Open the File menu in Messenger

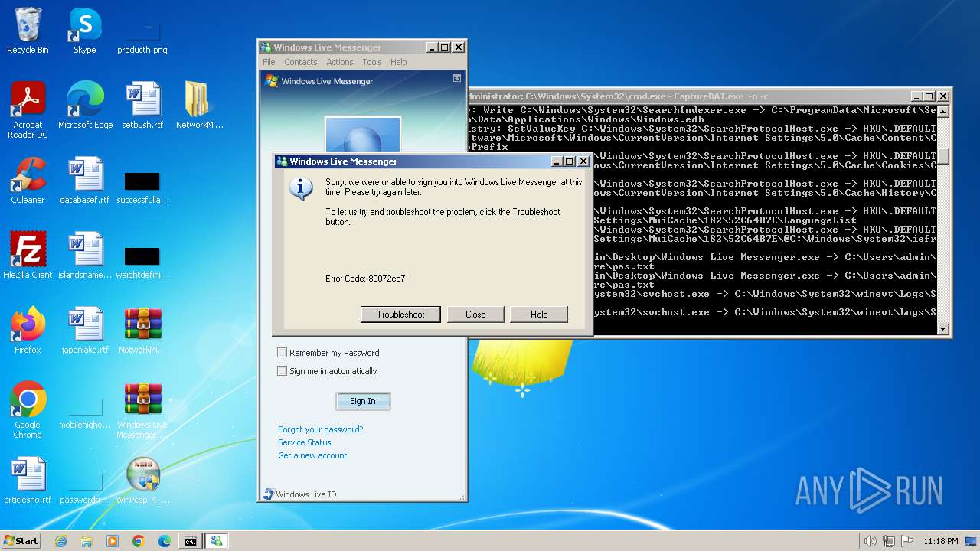(269, 62)
